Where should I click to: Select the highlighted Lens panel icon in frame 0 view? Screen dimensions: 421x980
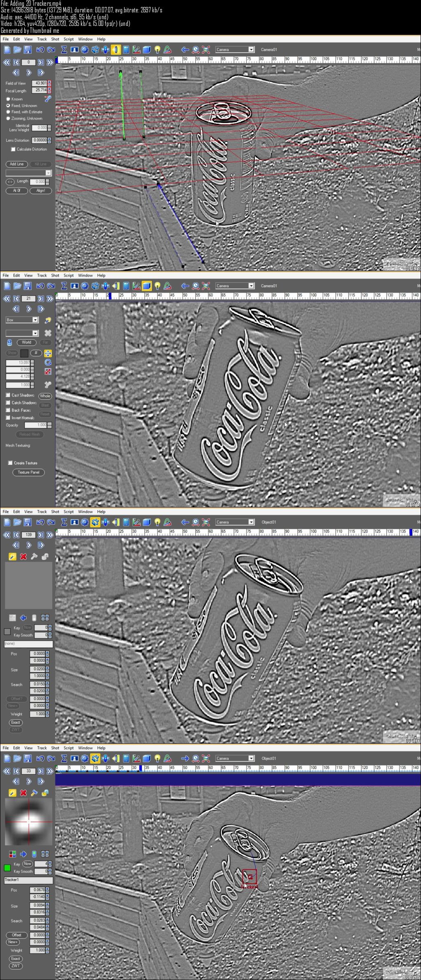point(116,50)
